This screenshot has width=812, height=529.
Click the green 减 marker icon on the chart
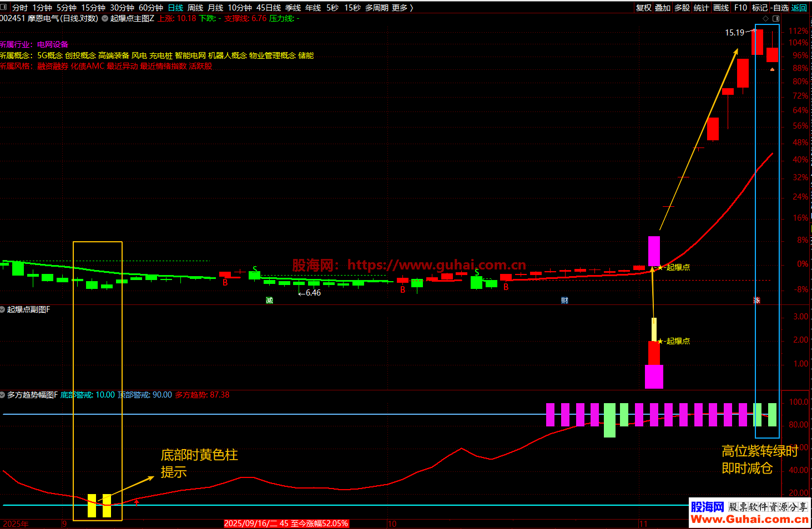269,301
